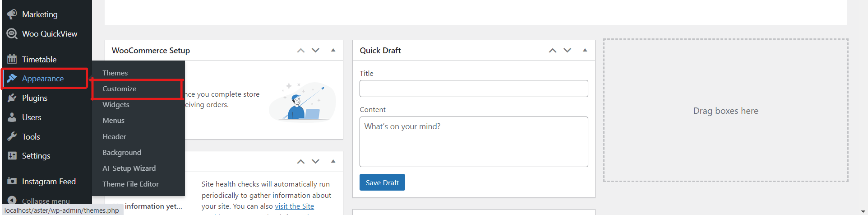Click the Users person icon
Viewport: 868px width, 215px height.
pos(12,117)
